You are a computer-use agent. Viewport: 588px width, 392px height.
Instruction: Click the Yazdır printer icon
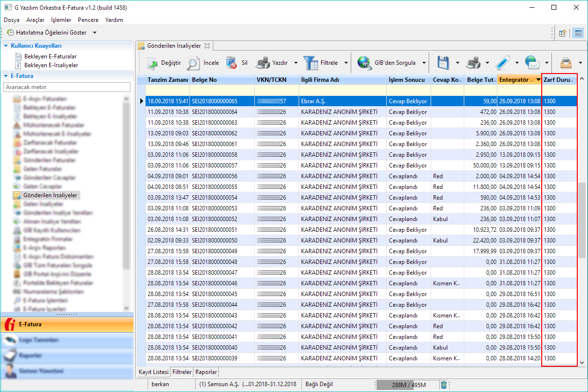(x=263, y=63)
